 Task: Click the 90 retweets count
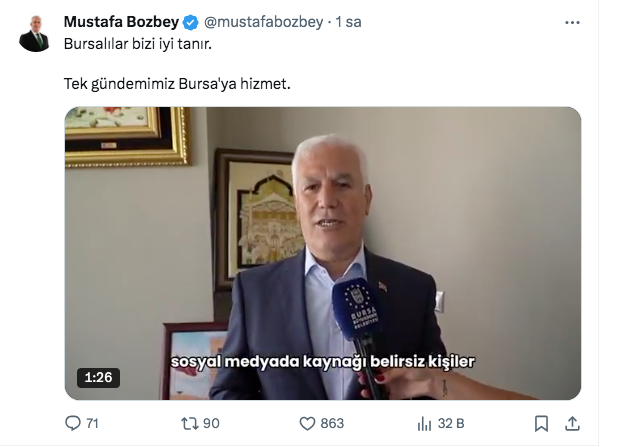[211, 424]
